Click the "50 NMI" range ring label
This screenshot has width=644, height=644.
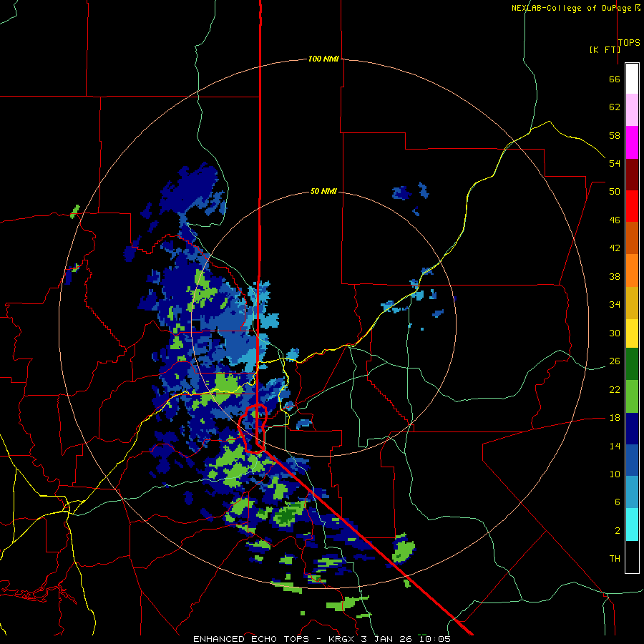(323, 191)
